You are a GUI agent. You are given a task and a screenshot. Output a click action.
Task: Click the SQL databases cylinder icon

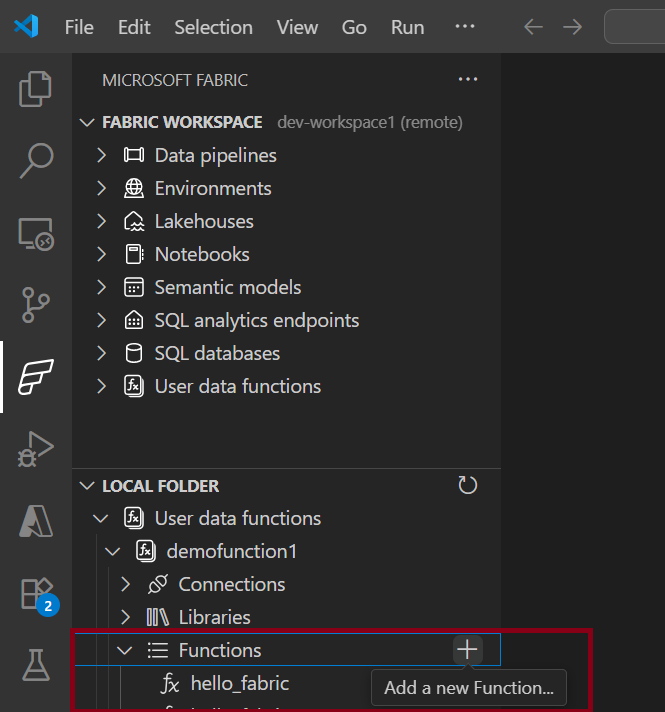(x=134, y=353)
